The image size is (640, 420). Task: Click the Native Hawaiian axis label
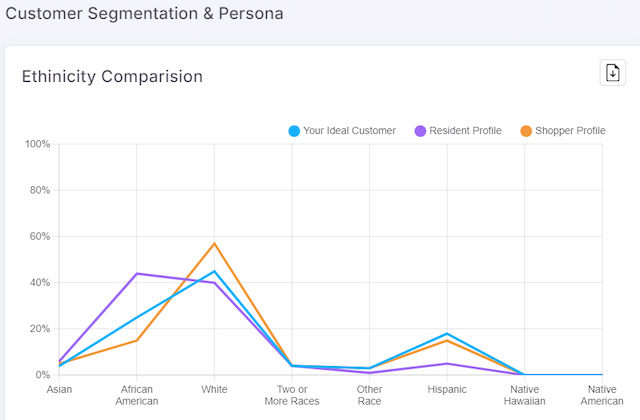(x=524, y=395)
